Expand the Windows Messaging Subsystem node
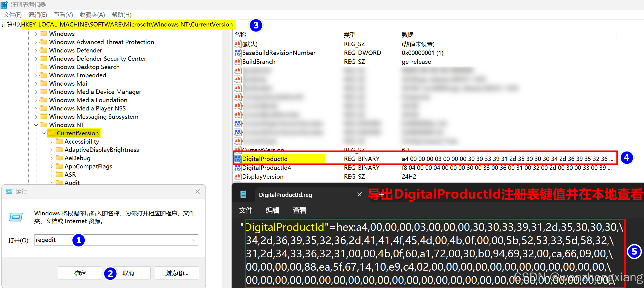The height and width of the screenshot is (288, 644). click(x=36, y=117)
